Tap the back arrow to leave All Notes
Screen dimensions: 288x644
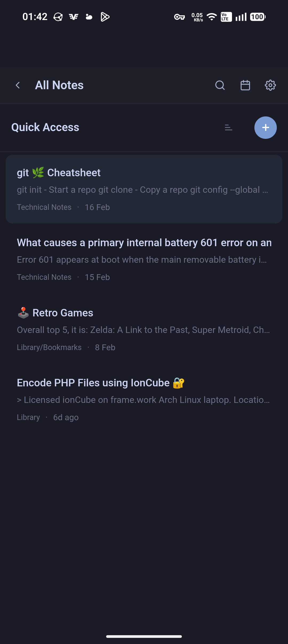click(x=18, y=85)
